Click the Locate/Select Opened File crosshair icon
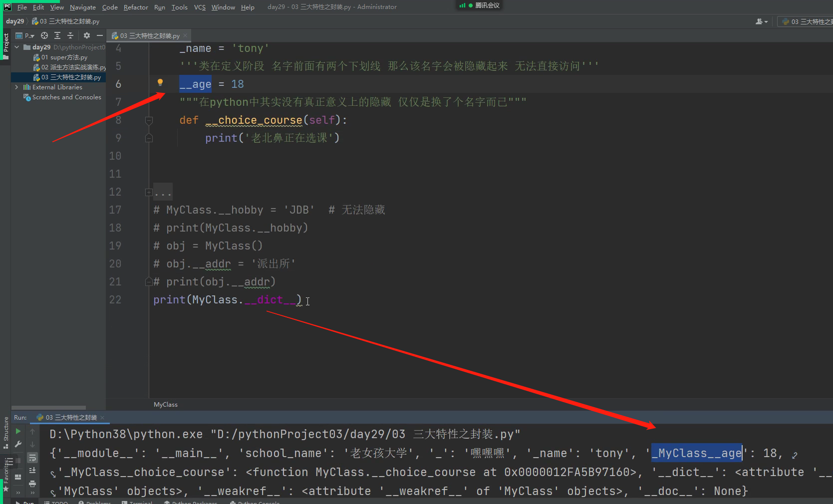The image size is (833, 504). (x=44, y=35)
